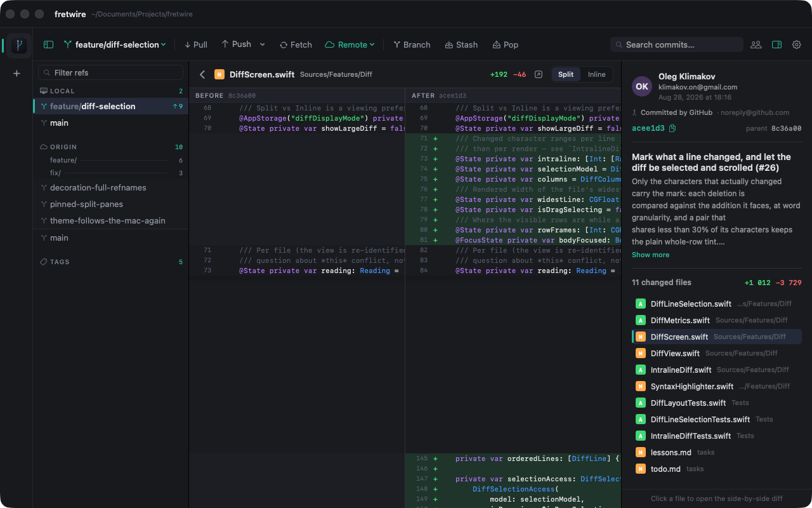Screen dimensions: 812x508
Task: Click AFTER line 77 widestLine
Action: [x=513, y=199]
